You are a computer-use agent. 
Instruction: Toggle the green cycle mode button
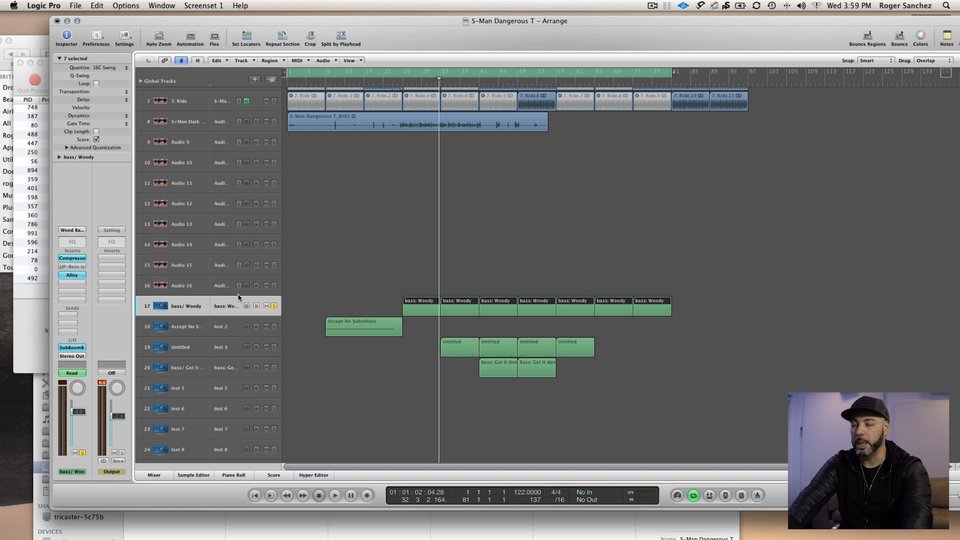693,495
